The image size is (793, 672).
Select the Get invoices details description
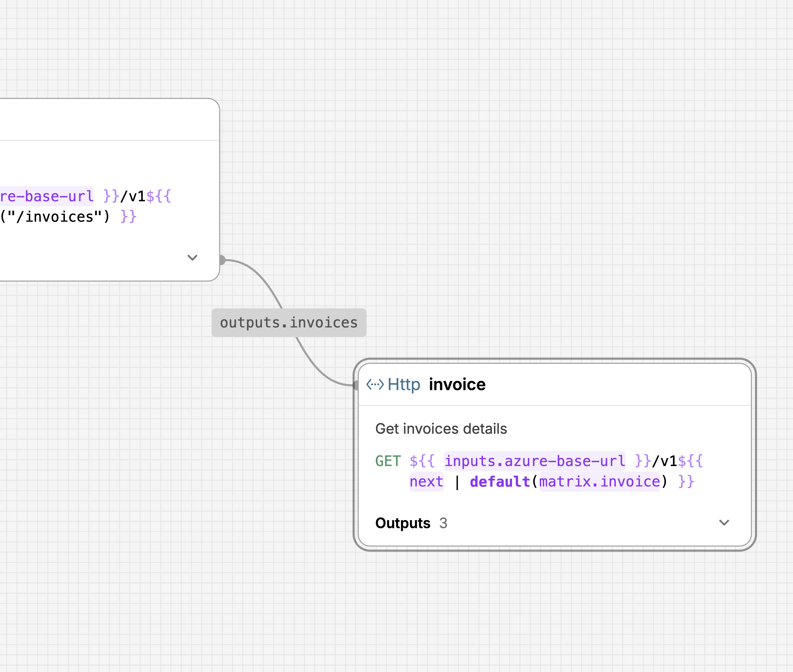(x=441, y=429)
